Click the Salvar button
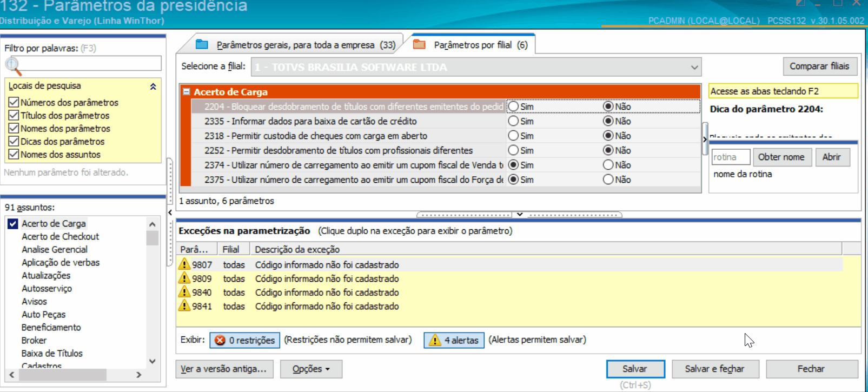868x392 pixels. pyautogui.click(x=635, y=369)
